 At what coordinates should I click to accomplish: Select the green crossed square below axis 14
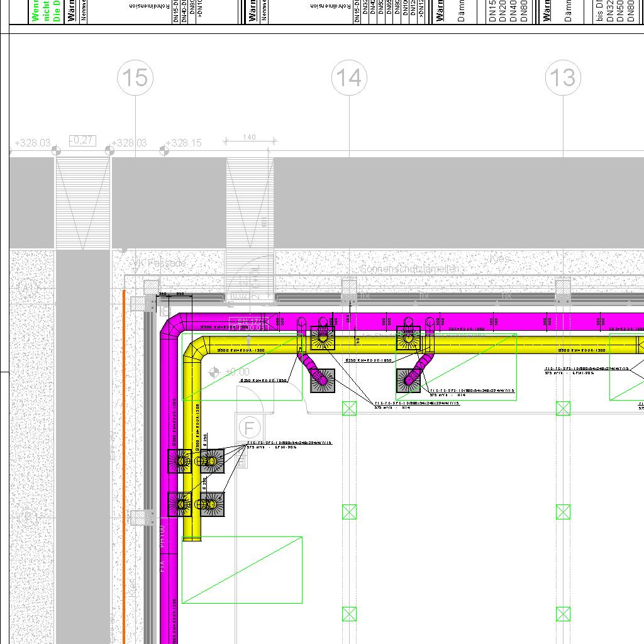pyautogui.click(x=349, y=408)
